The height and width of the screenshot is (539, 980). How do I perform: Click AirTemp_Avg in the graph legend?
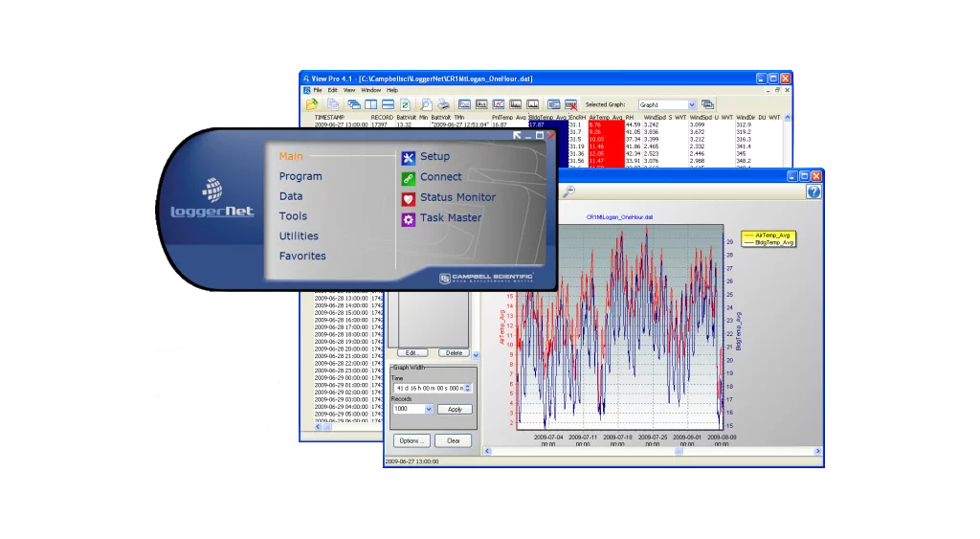tap(772, 236)
